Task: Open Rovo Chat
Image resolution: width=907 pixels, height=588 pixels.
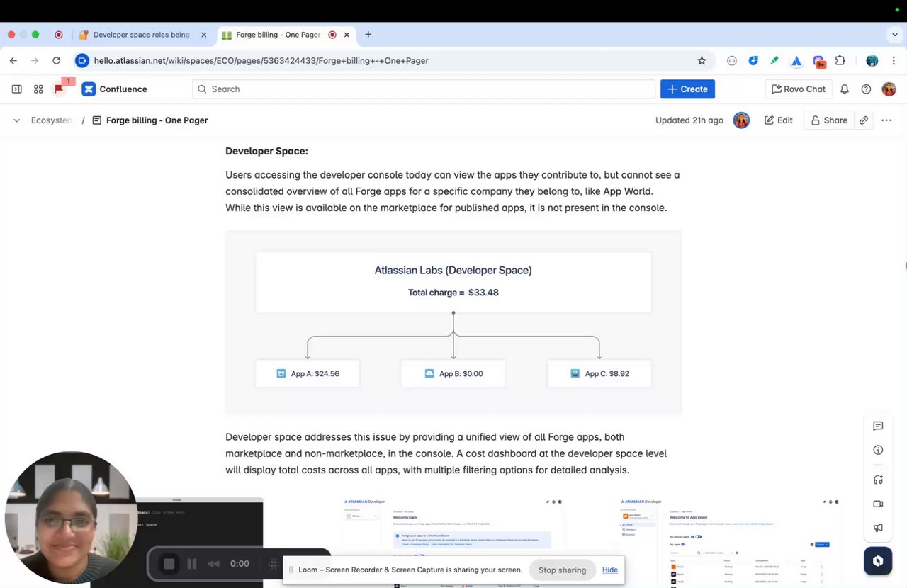Action: (798, 89)
